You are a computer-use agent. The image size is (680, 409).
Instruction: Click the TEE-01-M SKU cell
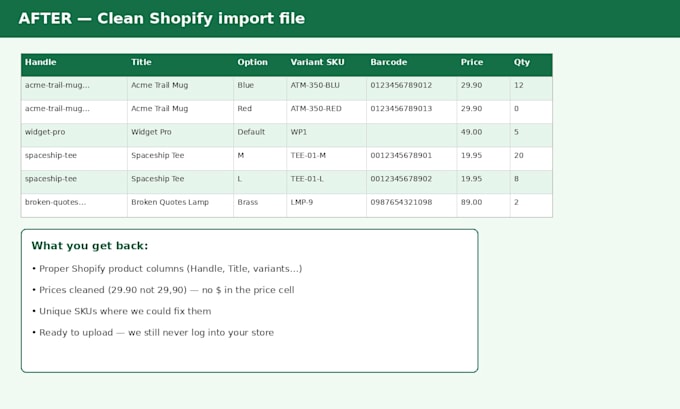[327, 159]
